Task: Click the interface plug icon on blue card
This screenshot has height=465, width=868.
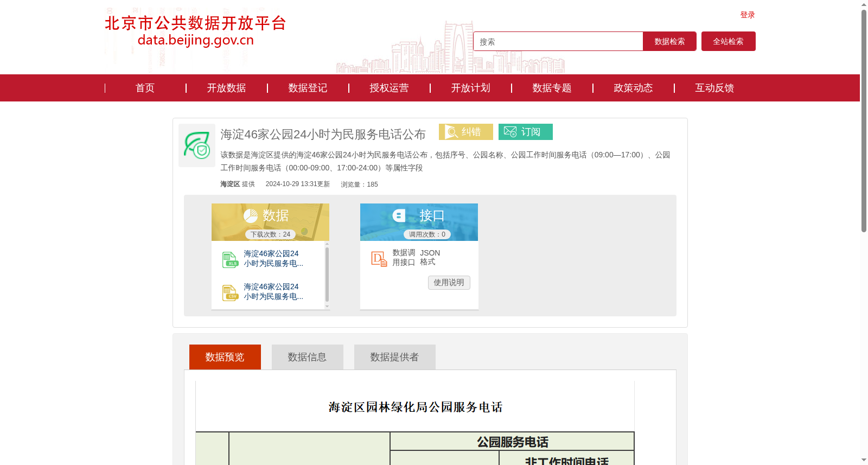Action: coord(399,215)
